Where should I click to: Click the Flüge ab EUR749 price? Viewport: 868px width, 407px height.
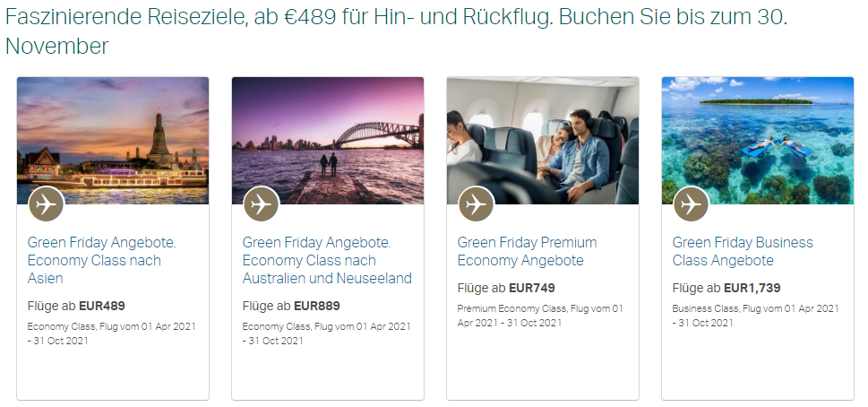tap(506, 288)
